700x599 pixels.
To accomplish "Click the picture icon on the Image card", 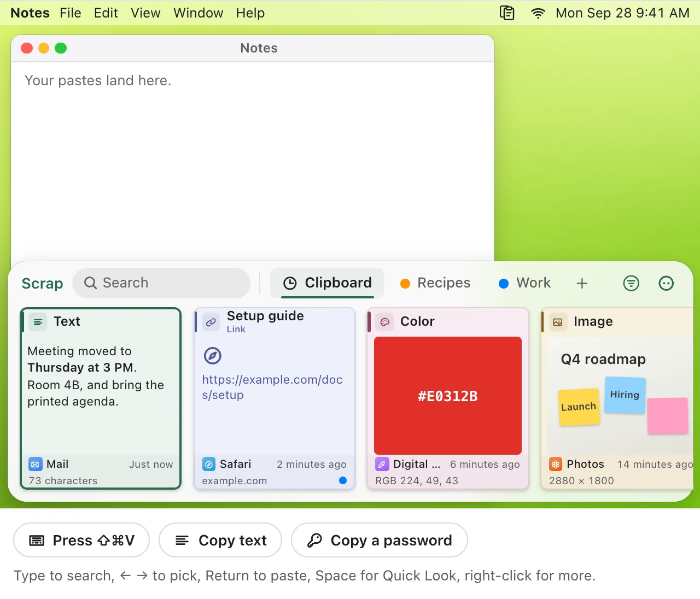I will coord(558,322).
